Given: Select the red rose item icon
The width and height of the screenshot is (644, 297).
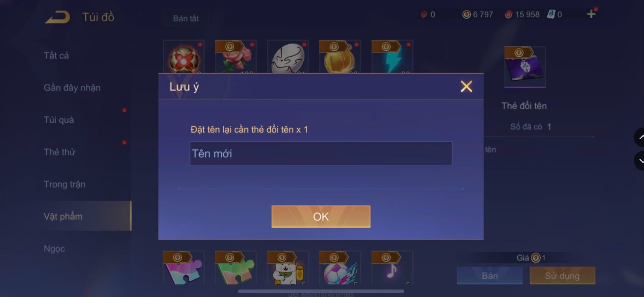Looking at the screenshot, I should pos(236,57).
